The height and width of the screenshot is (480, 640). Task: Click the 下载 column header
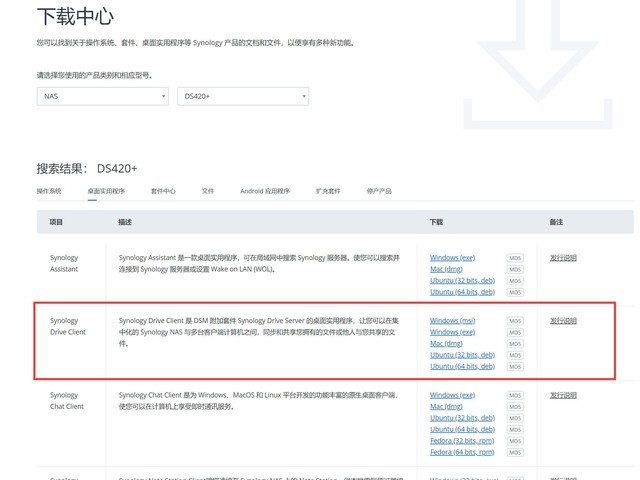pos(436,222)
